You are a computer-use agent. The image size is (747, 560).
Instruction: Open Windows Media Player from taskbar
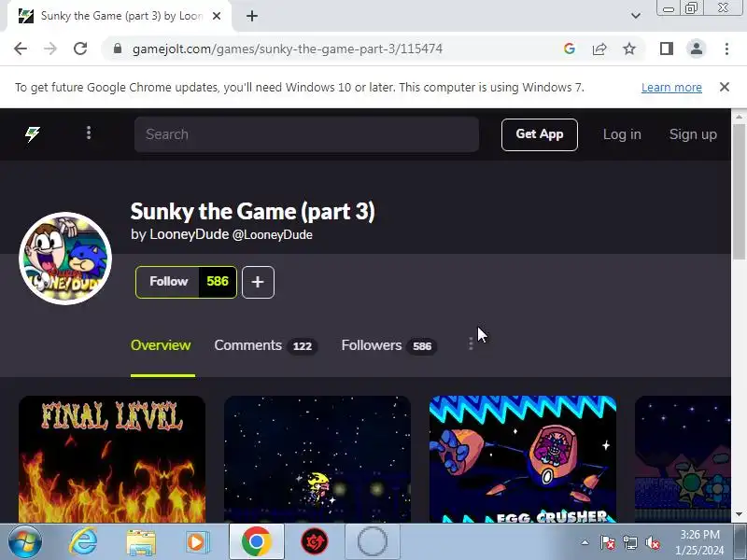(197, 542)
